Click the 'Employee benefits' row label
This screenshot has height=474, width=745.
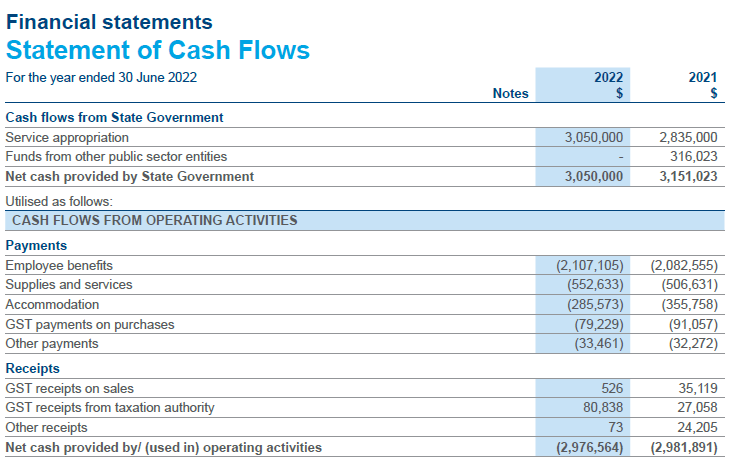(59, 265)
